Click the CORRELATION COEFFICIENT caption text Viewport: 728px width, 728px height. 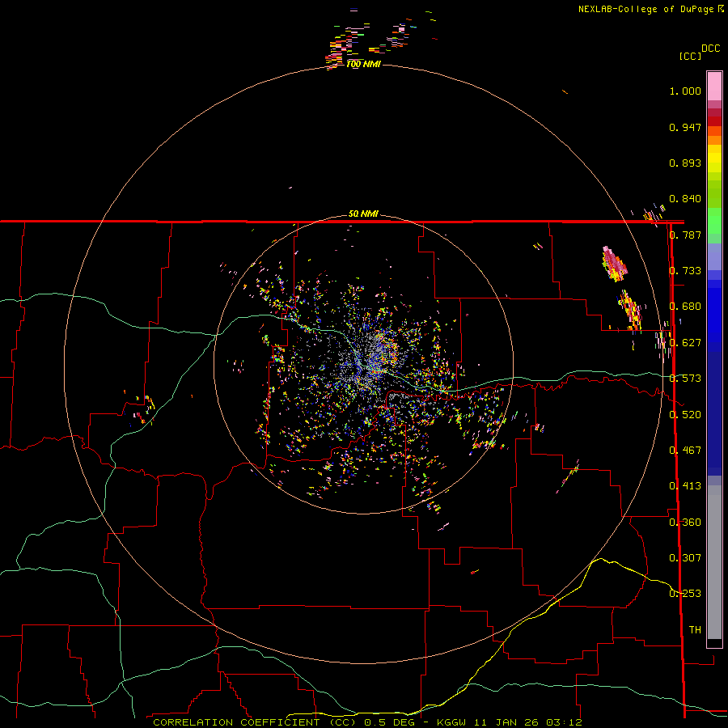236,722
